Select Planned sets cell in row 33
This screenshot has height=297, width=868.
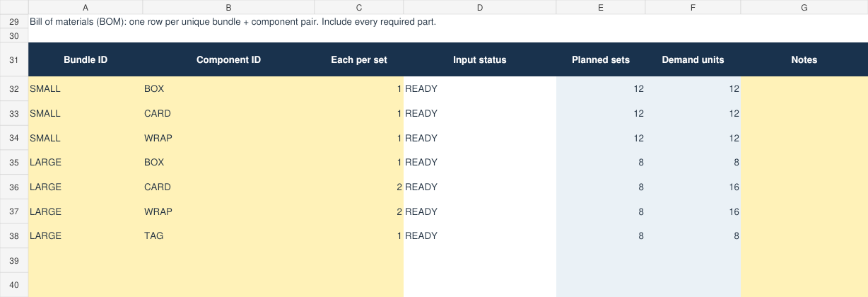(x=601, y=114)
